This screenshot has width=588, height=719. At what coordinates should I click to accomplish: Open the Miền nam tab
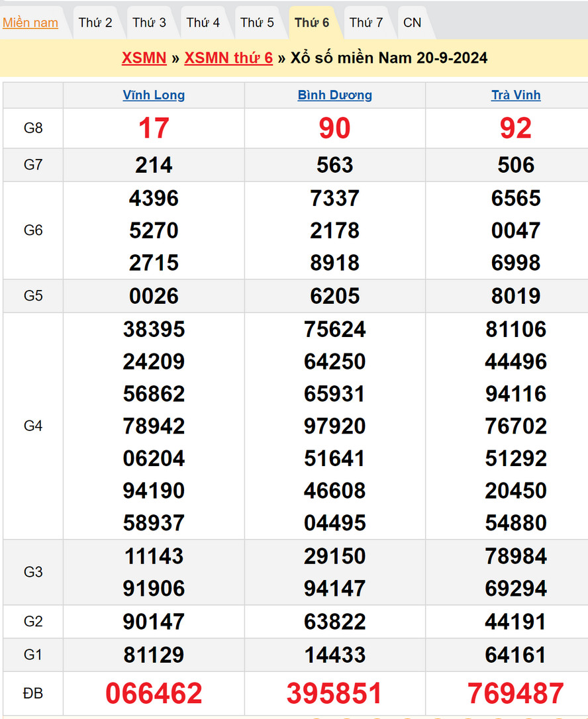[x=30, y=23]
